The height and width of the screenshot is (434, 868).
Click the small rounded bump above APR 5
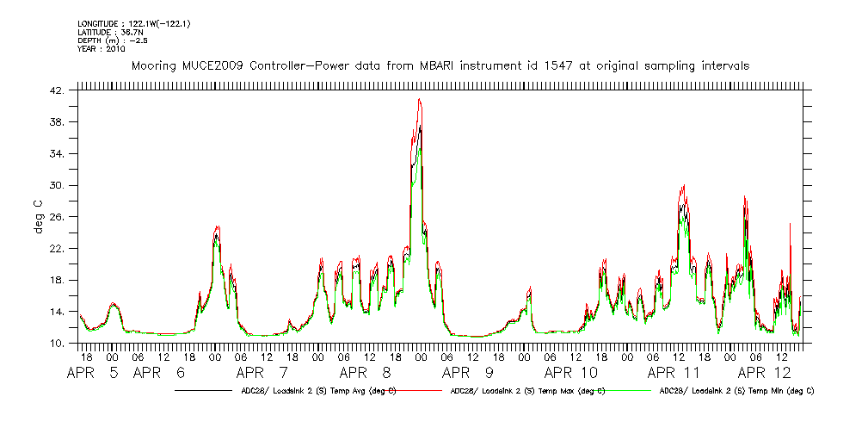(x=113, y=304)
